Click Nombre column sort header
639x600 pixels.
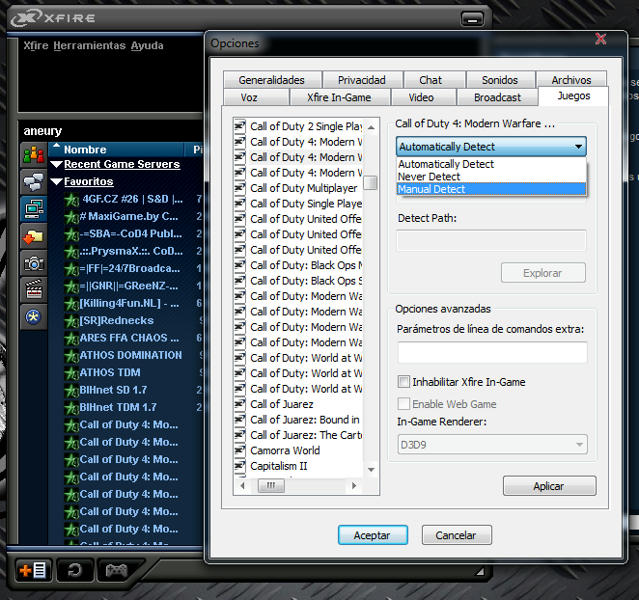click(117, 150)
